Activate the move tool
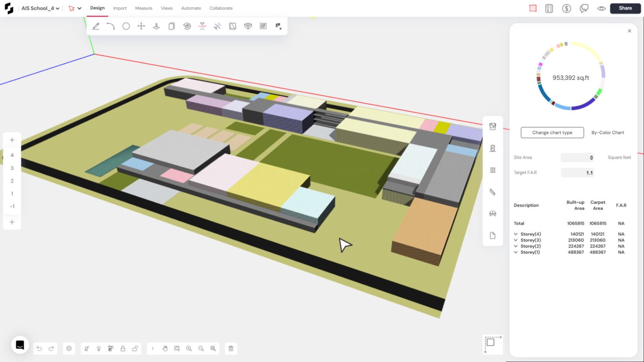The image size is (644, 362). click(x=141, y=26)
